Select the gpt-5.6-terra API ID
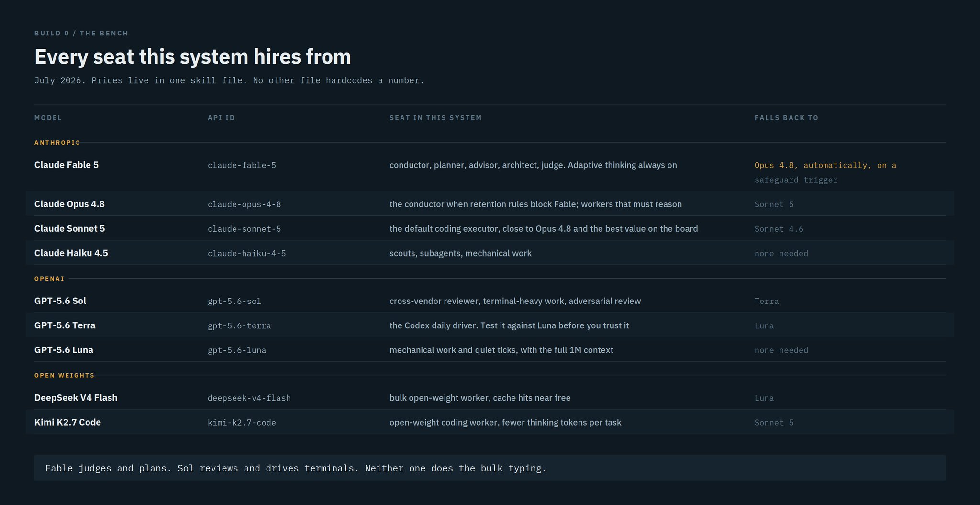This screenshot has height=505, width=980. 239,325
